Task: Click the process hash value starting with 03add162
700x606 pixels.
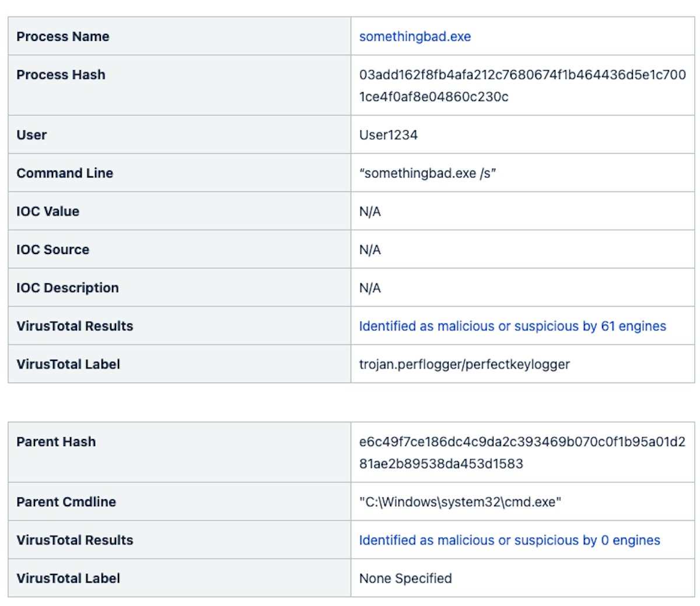Action: pos(522,85)
